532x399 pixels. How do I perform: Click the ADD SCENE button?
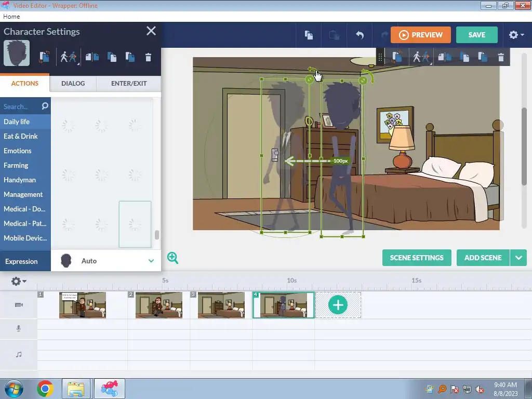pos(483,258)
